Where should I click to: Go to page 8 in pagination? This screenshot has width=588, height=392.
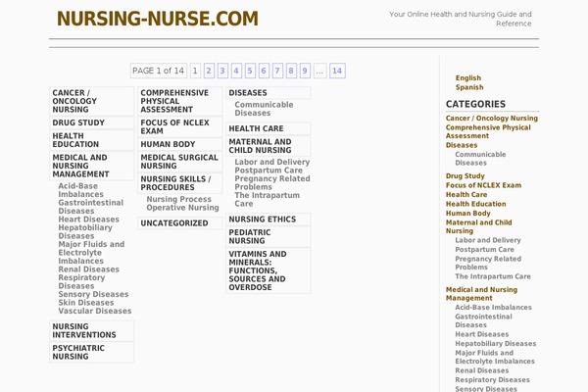(291, 71)
